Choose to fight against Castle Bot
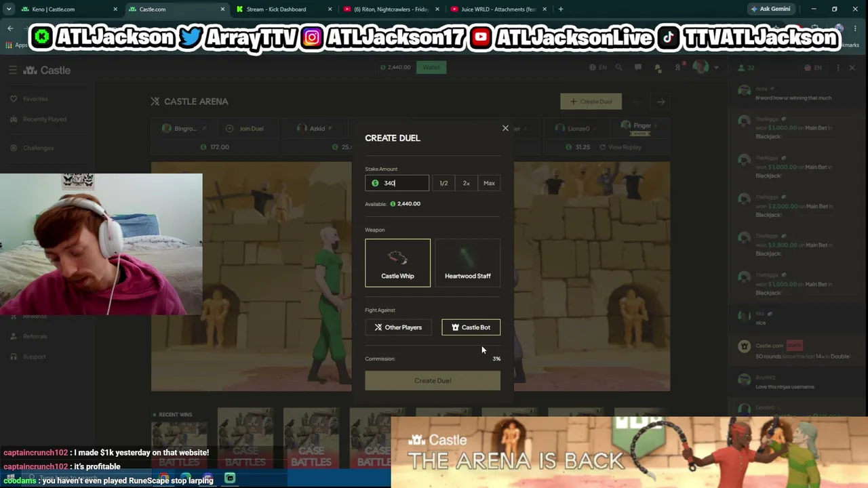 471,327
